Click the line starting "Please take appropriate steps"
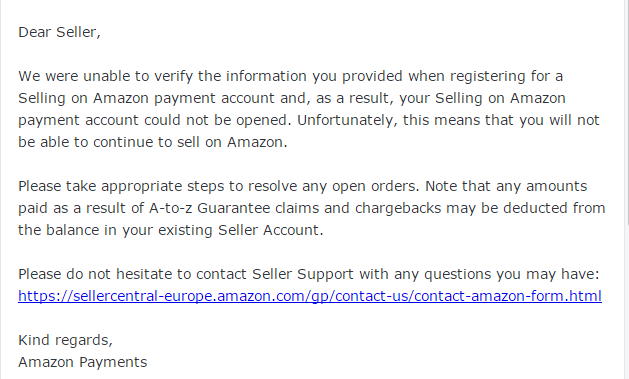Image resolution: width=629 pixels, height=379 pixels. [302, 186]
